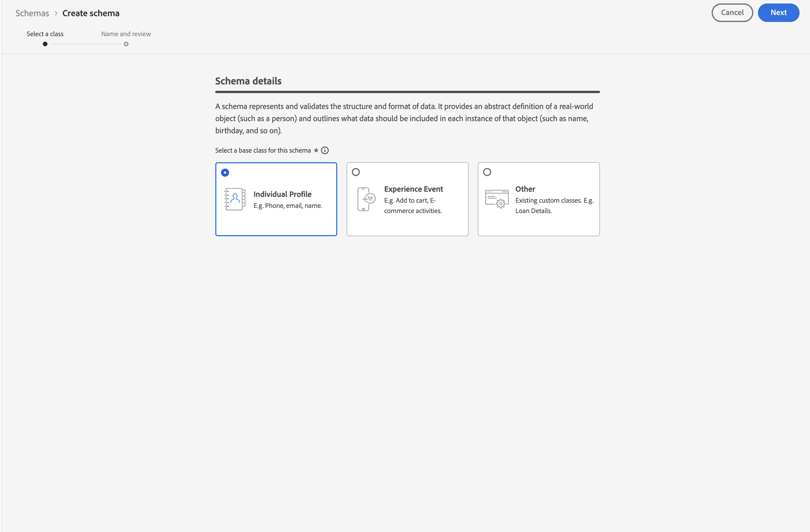810x532 pixels.
Task: Click the Schema details heading
Action: click(248, 81)
